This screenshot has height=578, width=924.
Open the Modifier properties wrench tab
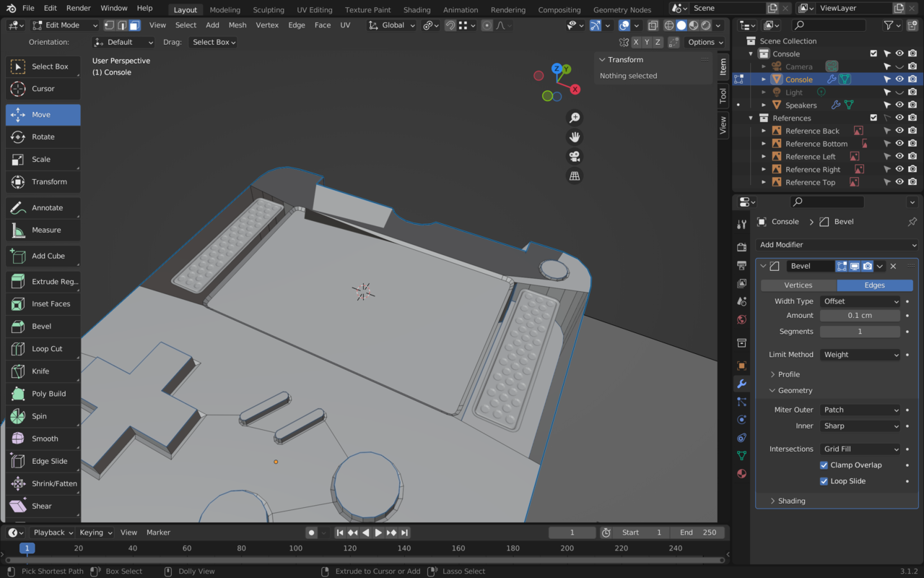pos(741,384)
